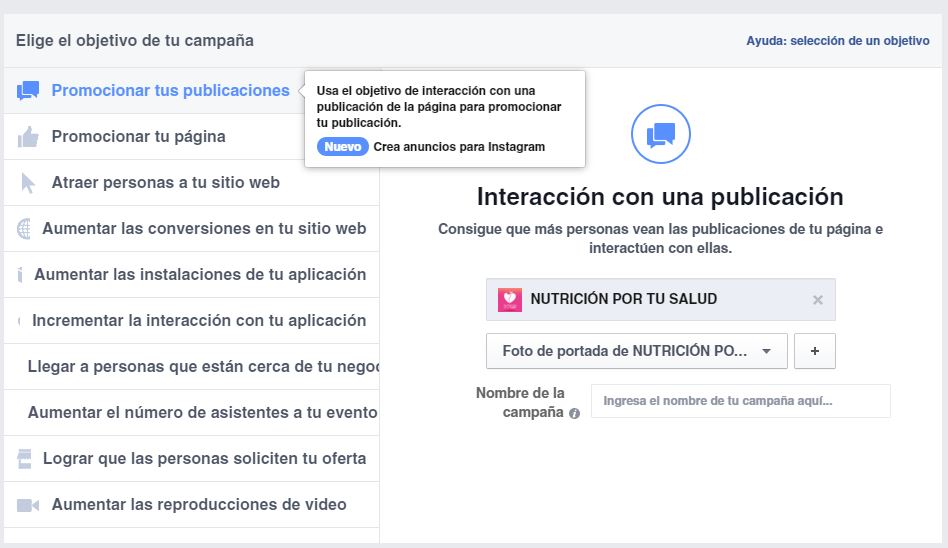This screenshot has width=948, height=548.
Task: Click the plus button to create a post
Action: (814, 351)
